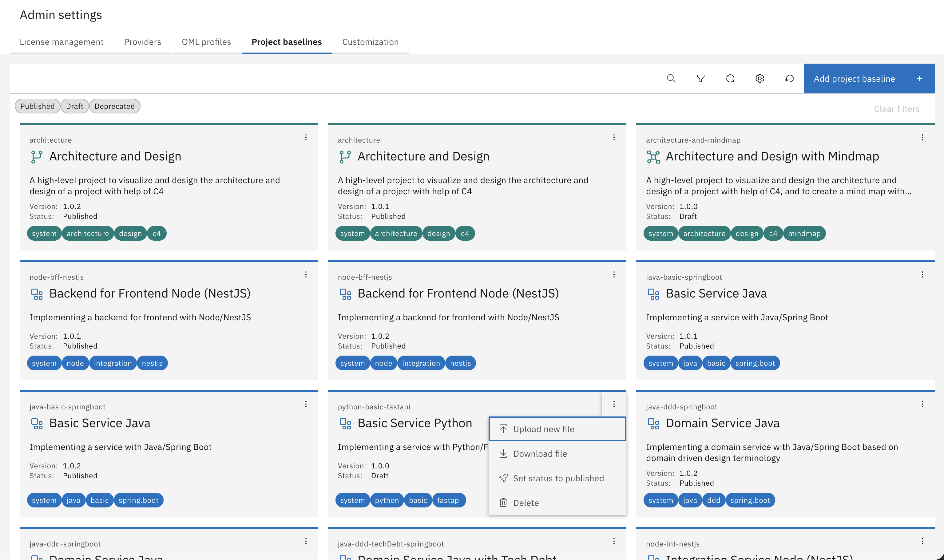
Task: Open overflow menu of Backend for Frontend Node 1.0.1
Action: coord(306,274)
